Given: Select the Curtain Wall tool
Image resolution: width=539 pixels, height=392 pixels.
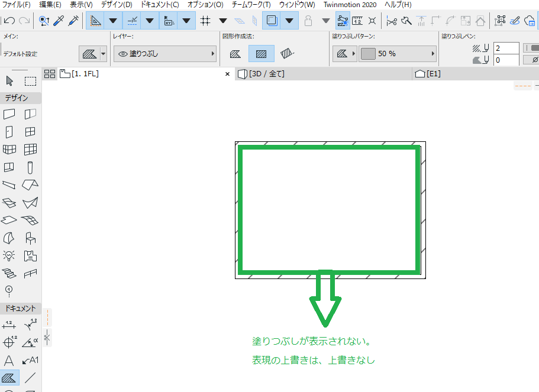Looking at the screenshot, I should (x=30, y=150).
